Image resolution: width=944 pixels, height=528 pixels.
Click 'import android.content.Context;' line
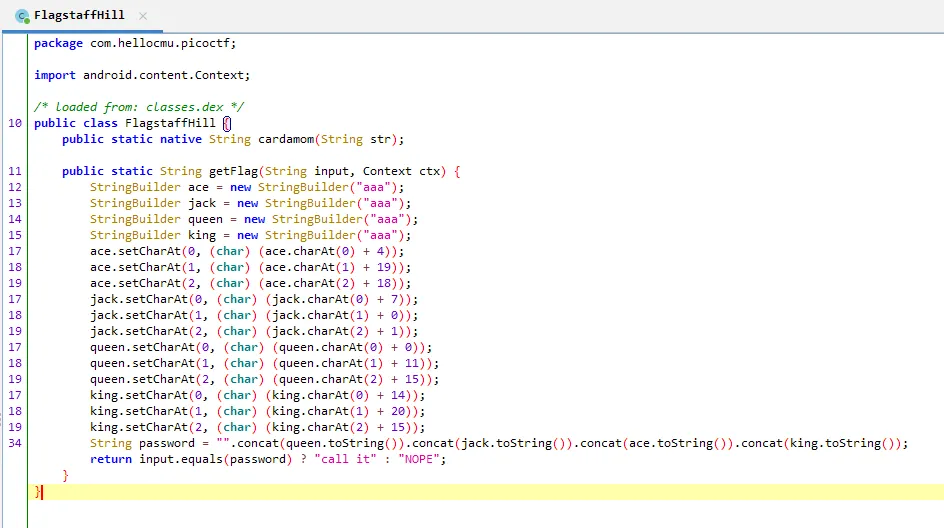(141, 75)
